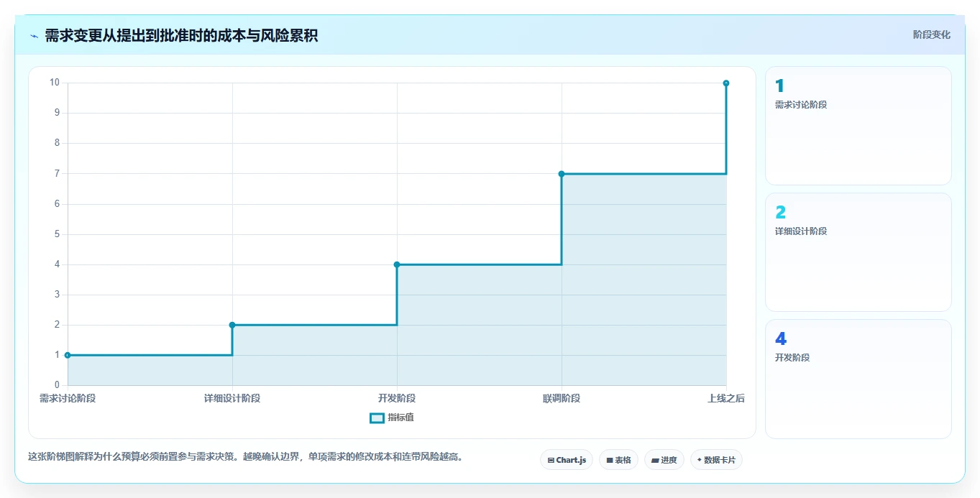Click the y-axis value 10
Viewport: 980px width, 498px height.
(55, 83)
